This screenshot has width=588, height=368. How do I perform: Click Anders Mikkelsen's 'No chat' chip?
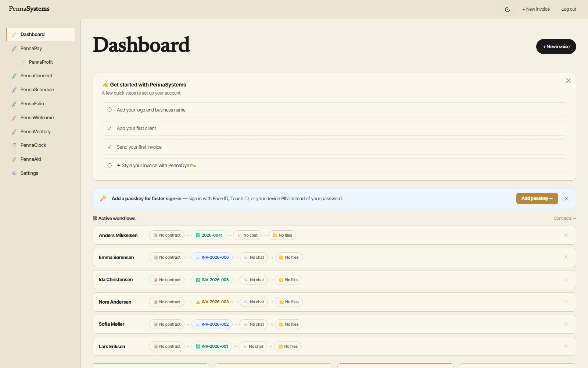tap(247, 236)
